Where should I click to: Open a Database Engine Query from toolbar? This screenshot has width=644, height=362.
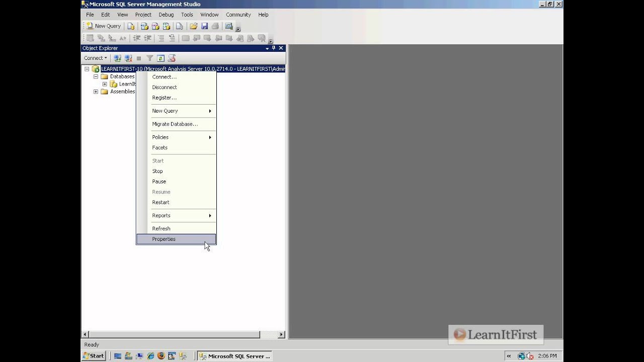[x=131, y=26]
